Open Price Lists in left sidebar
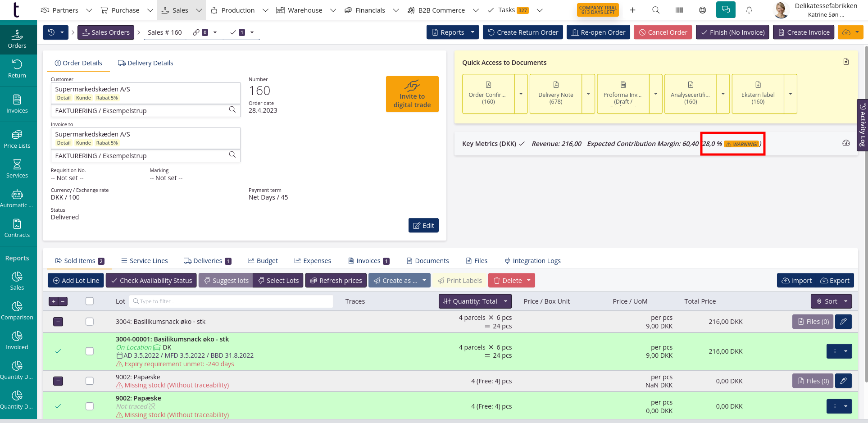 17,139
